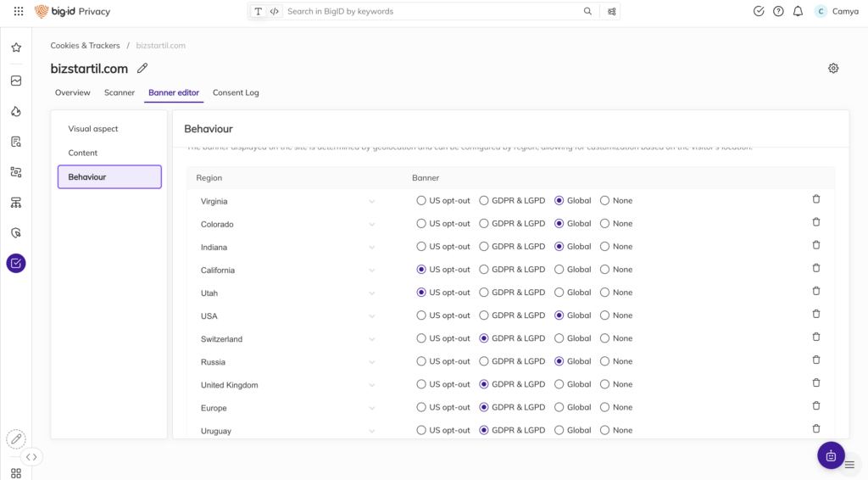
Task: Open the Scanner tab
Action: click(120, 92)
